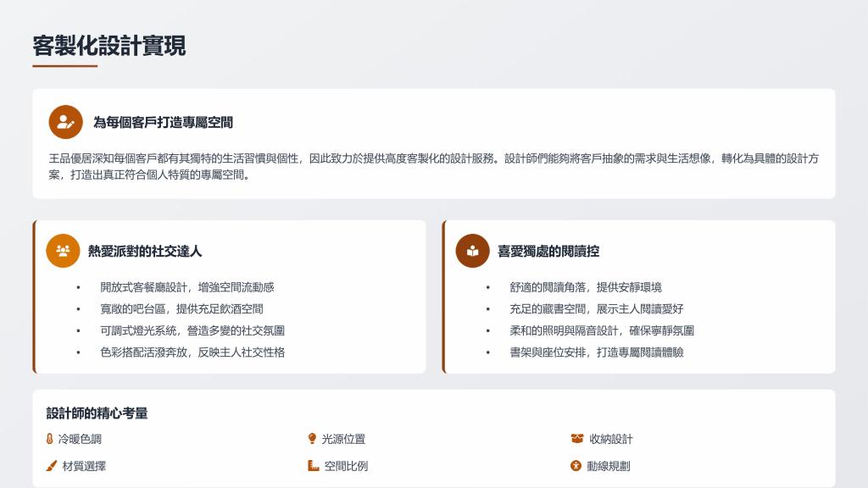Click the open box icon next to 收納設計

[577, 439]
